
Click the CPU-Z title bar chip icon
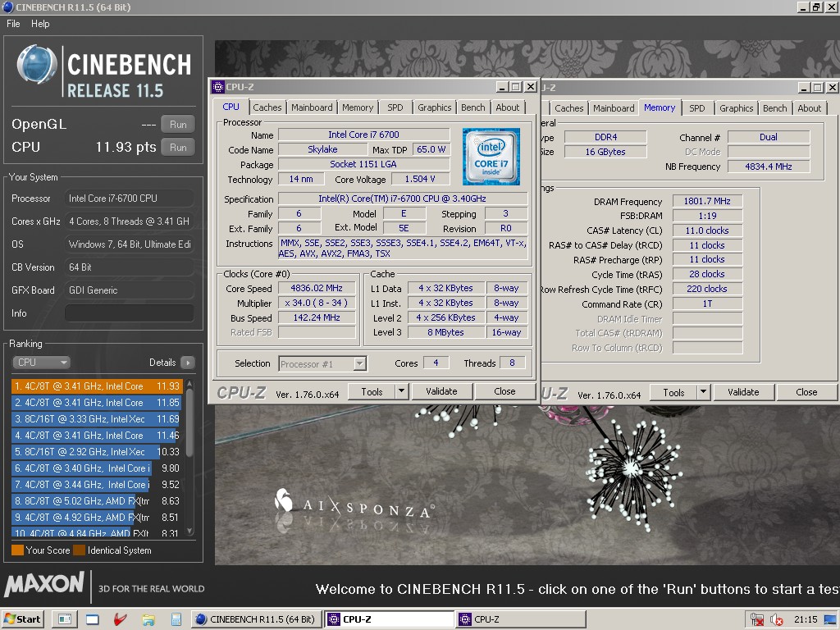[218, 87]
